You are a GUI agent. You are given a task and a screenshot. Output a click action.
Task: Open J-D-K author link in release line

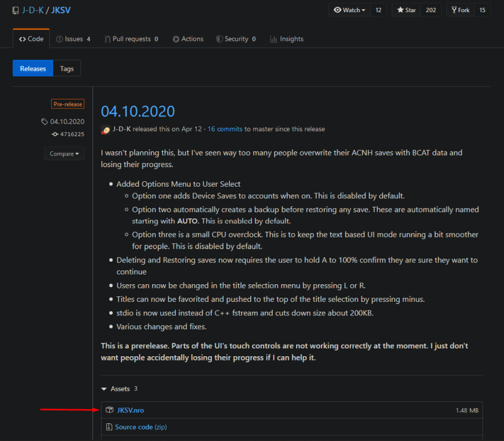click(x=122, y=129)
